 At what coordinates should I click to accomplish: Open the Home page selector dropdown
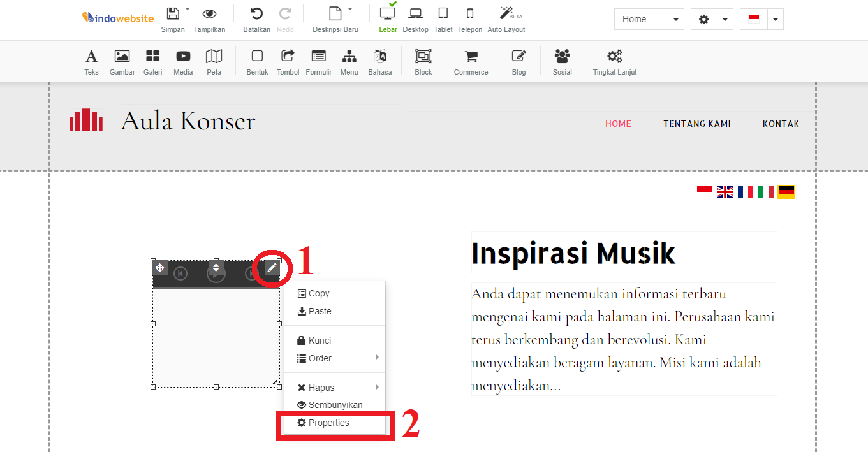675,19
